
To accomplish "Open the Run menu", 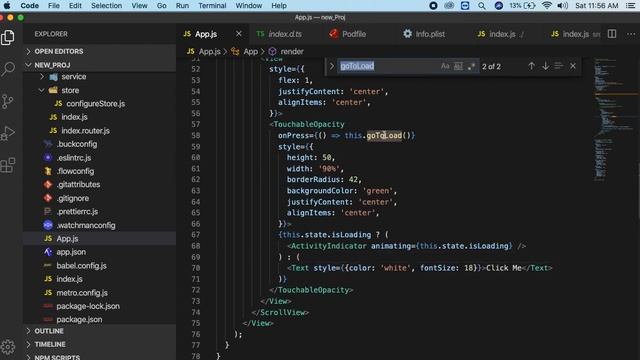I will [182, 6].
